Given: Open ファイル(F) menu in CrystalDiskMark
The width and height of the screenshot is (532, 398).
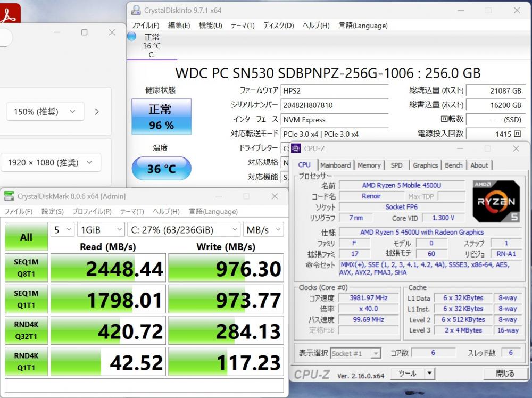Looking at the screenshot, I should (18, 211).
